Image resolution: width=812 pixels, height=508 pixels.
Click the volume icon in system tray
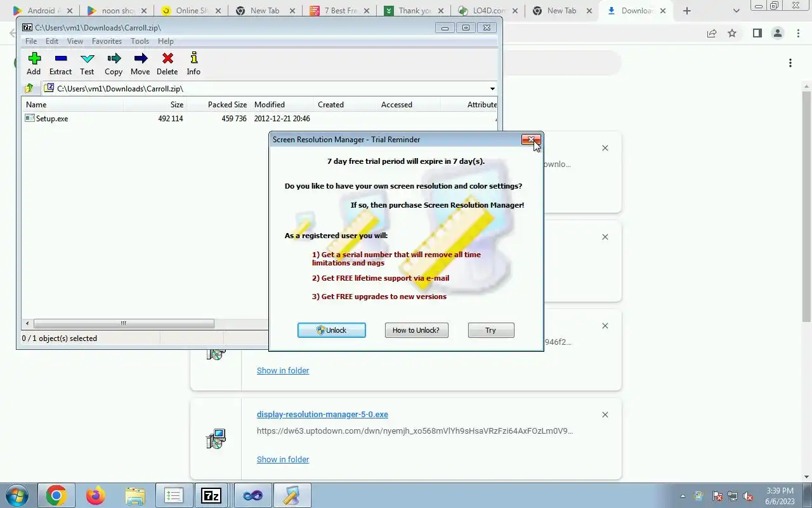point(749,497)
